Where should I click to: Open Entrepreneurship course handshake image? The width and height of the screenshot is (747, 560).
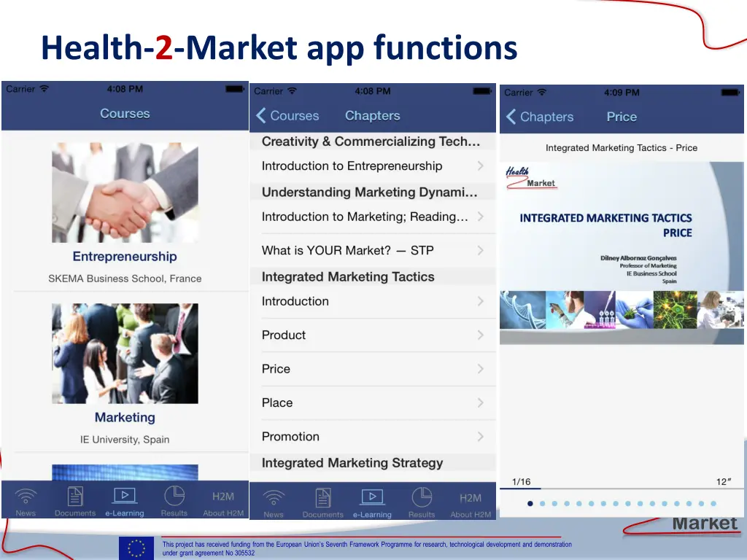[125, 192]
